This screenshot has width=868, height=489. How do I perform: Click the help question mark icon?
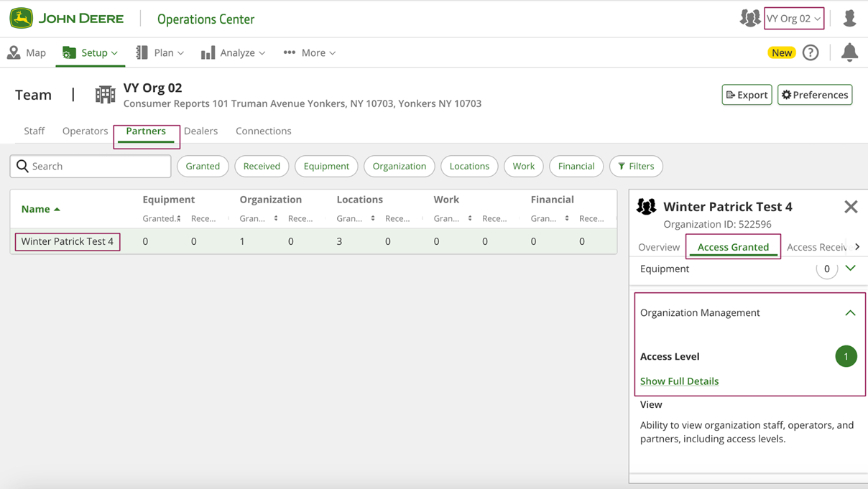pos(811,52)
